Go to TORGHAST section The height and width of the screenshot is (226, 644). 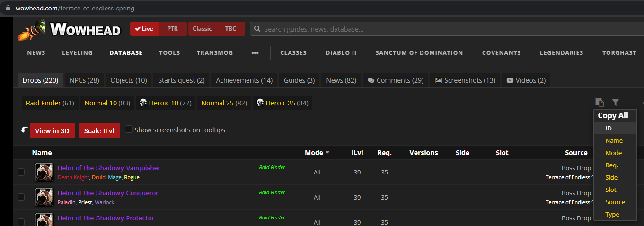619,53
